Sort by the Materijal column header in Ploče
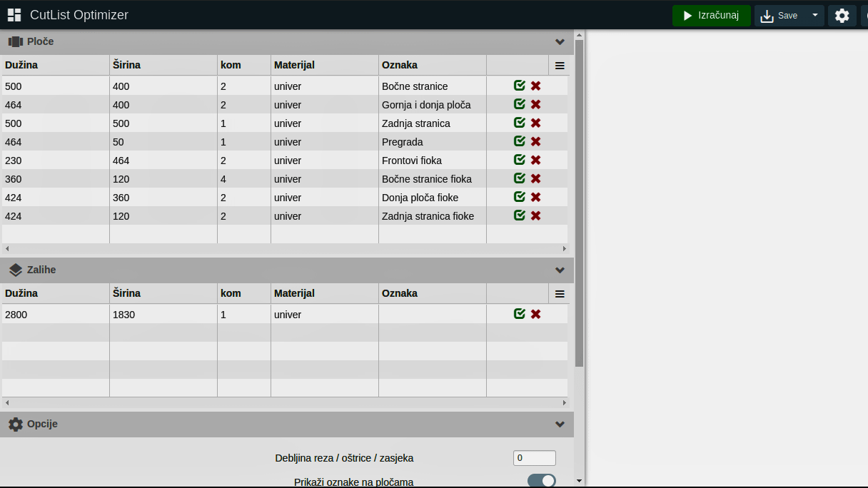 294,66
